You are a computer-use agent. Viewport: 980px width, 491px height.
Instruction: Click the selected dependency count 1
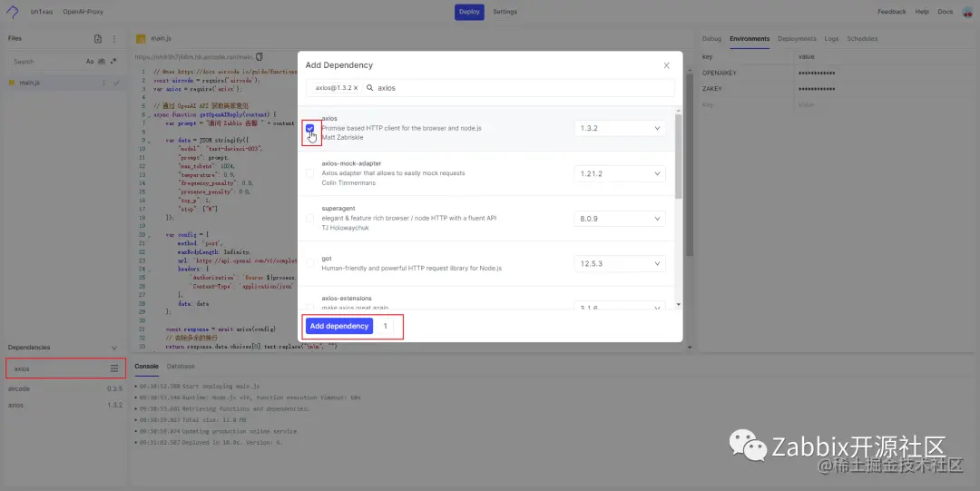(x=386, y=326)
